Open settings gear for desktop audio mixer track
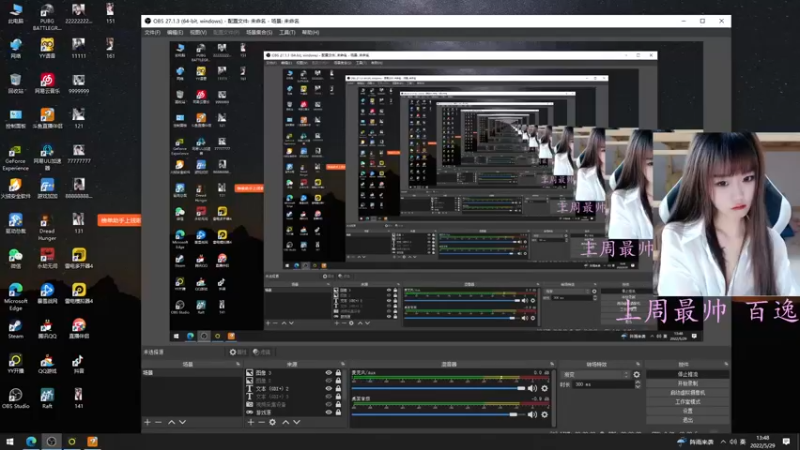800x450 pixels. click(x=544, y=414)
